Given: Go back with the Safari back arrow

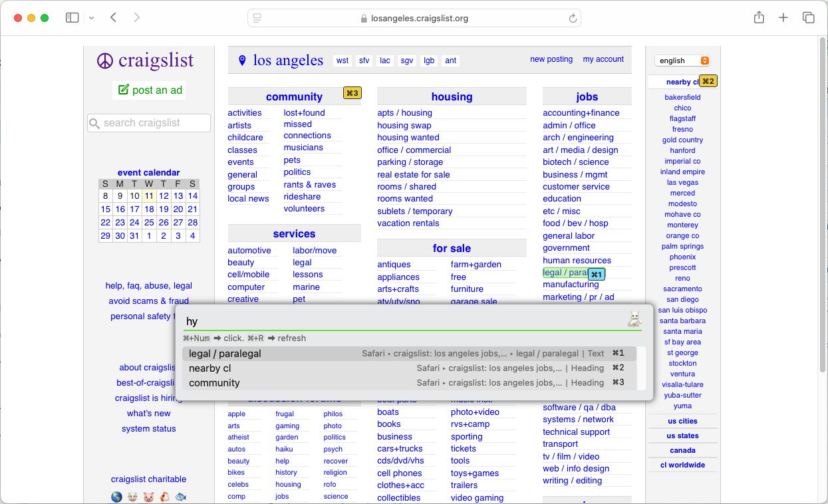Looking at the screenshot, I should (x=113, y=18).
